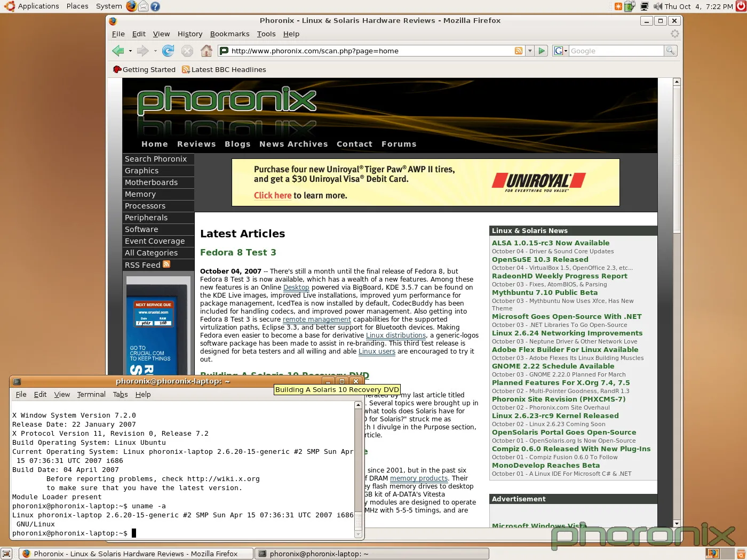Click the URL address bar field
Viewport: 747px width, 560px height.
[x=371, y=51]
